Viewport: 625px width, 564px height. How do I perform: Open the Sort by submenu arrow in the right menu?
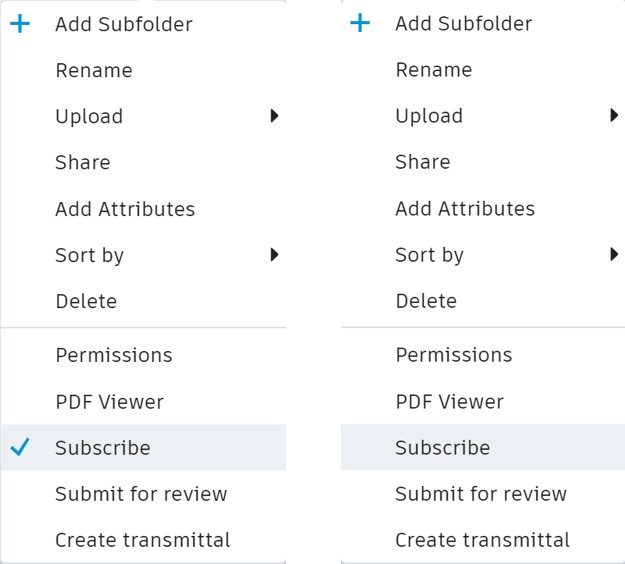pyautogui.click(x=614, y=254)
